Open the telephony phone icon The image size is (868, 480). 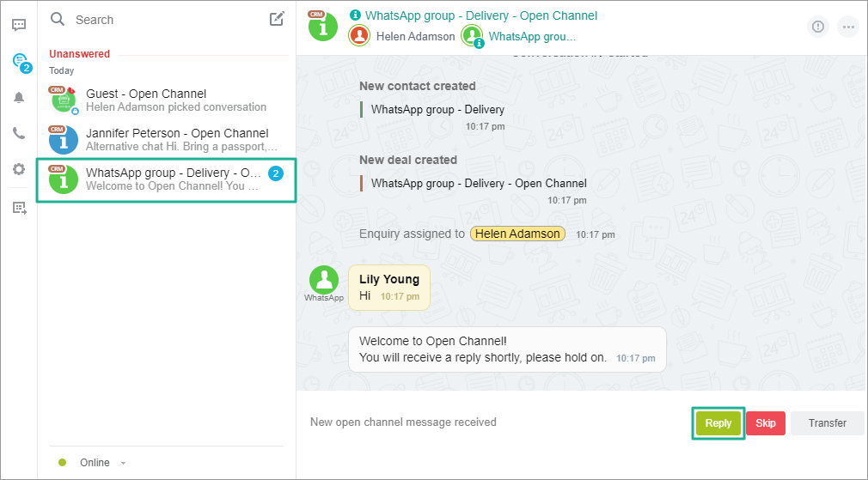coord(19,133)
